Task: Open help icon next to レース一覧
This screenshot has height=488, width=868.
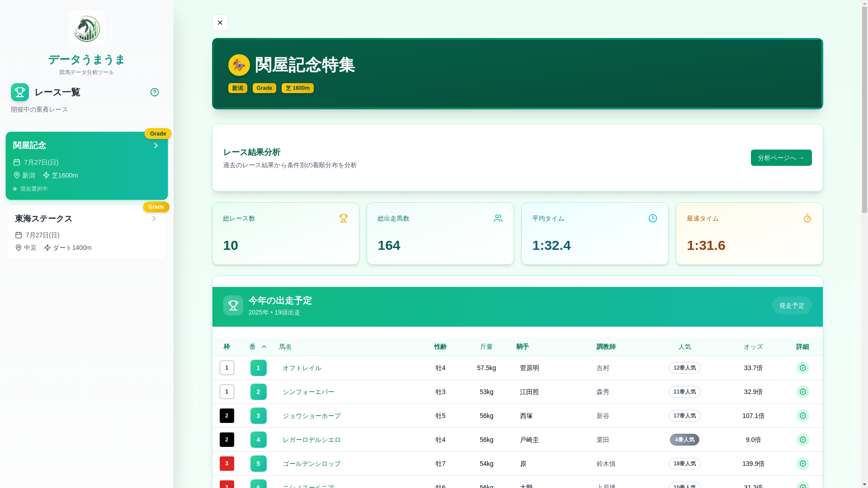Action: 155,92
